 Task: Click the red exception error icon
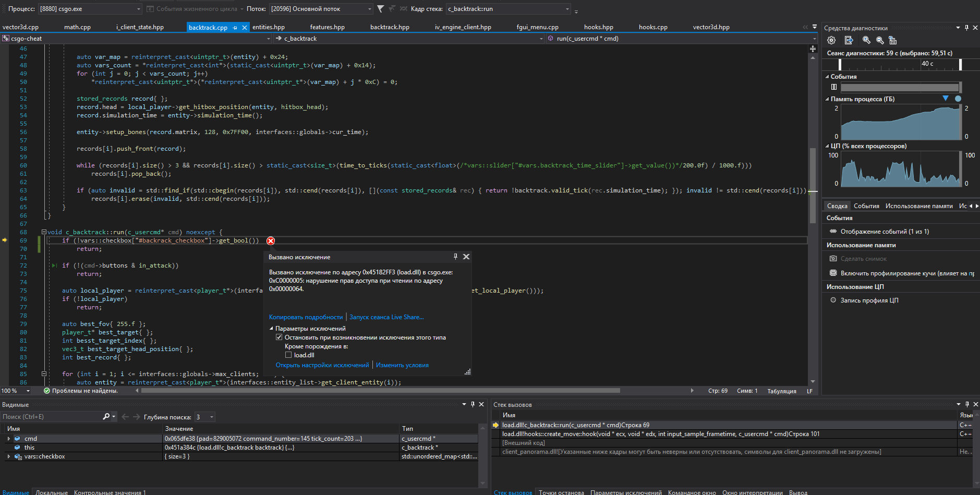coord(271,241)
